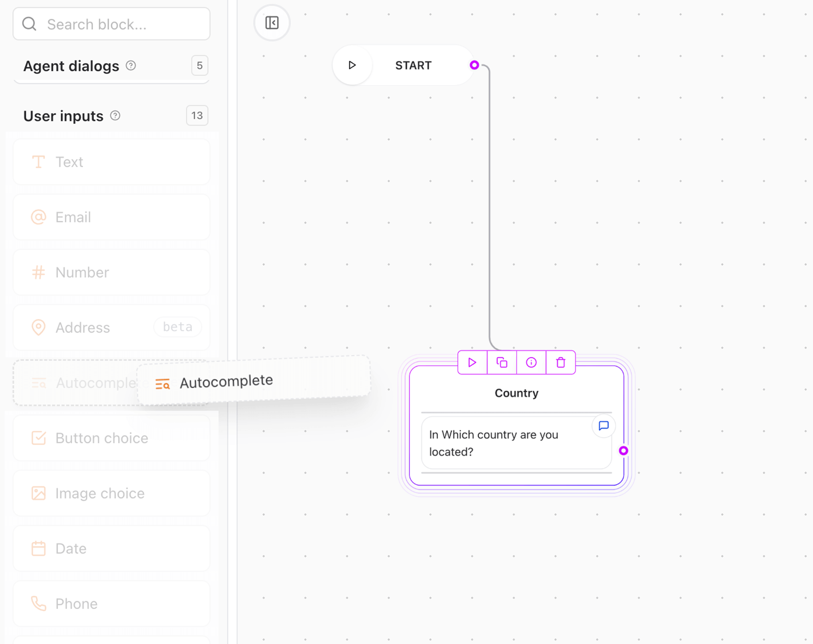Select the Button choice block
The height and width of the screenshot is (644, 813).
click(111, 438)
